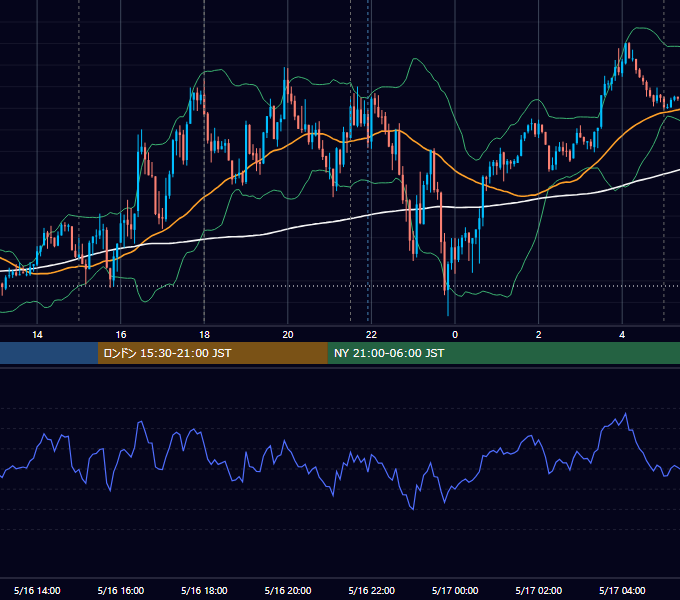Click hour label 0 on price chart axis
680x600 pixels.
[x=455, y=335]
